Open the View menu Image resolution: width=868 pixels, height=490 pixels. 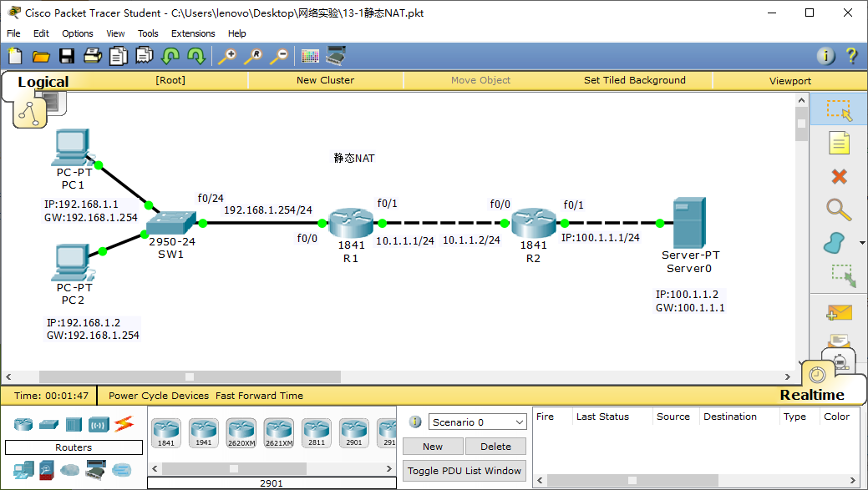pyautogui.click(x=115, y=33)
